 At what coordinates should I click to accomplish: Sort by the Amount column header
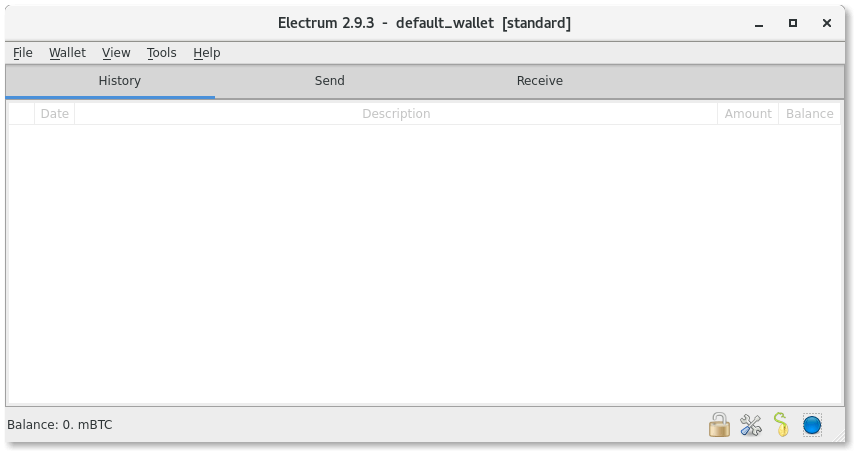coord(748,113)
